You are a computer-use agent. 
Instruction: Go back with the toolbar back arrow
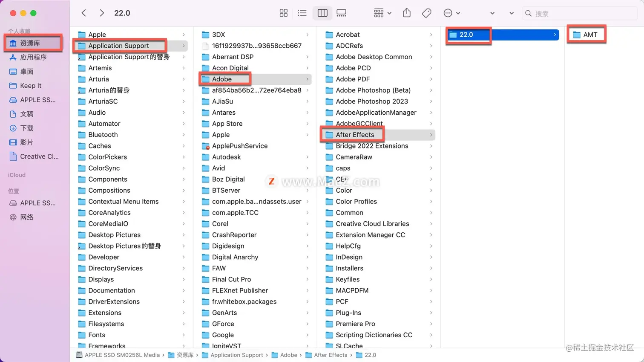coord(84,13)
